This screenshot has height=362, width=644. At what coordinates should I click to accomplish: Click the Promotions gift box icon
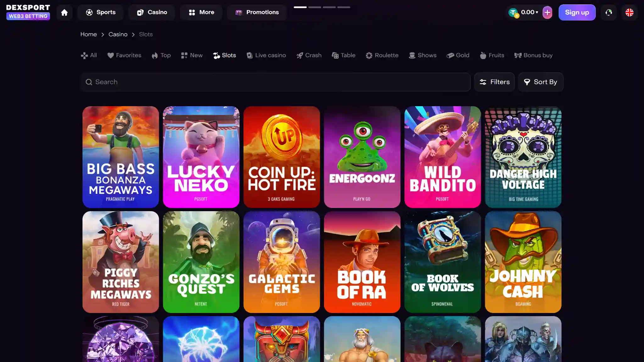[239, 13]
